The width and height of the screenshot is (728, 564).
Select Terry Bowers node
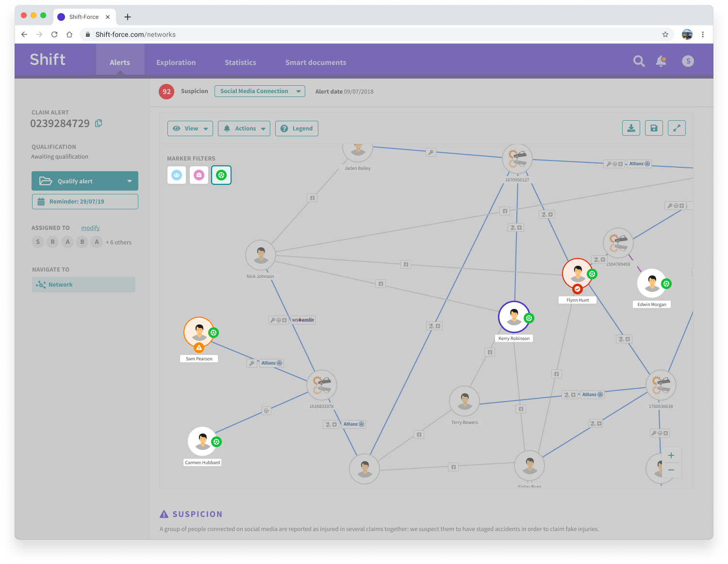pos(464,401)
